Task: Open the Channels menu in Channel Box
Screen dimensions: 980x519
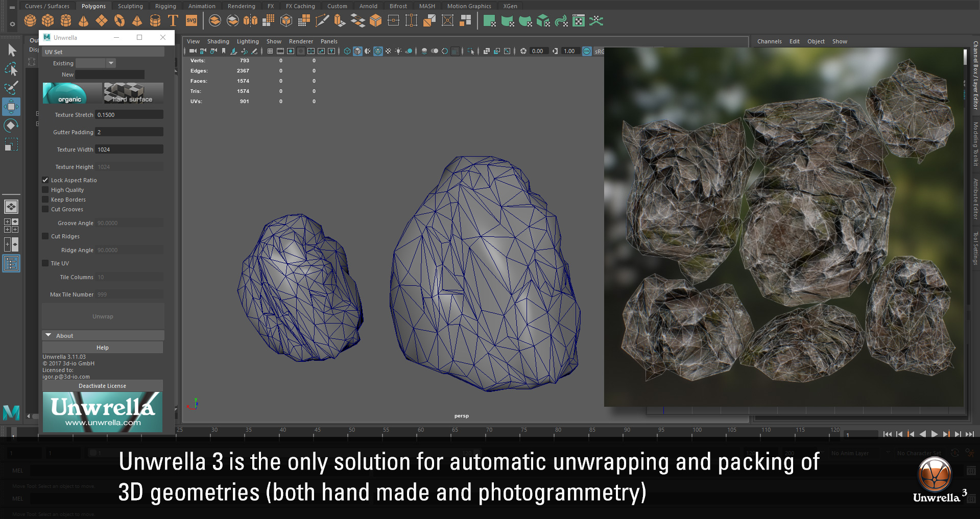Action: pos(769,41)
